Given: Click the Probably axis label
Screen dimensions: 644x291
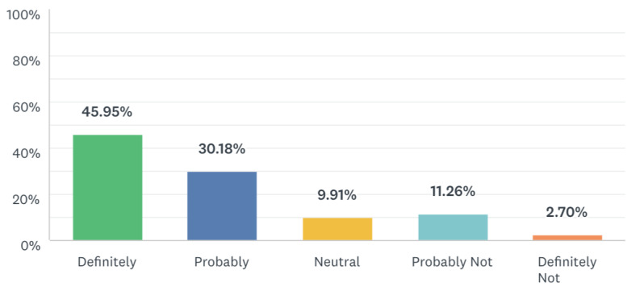Looking at the screenshot, I should [222, 262].
